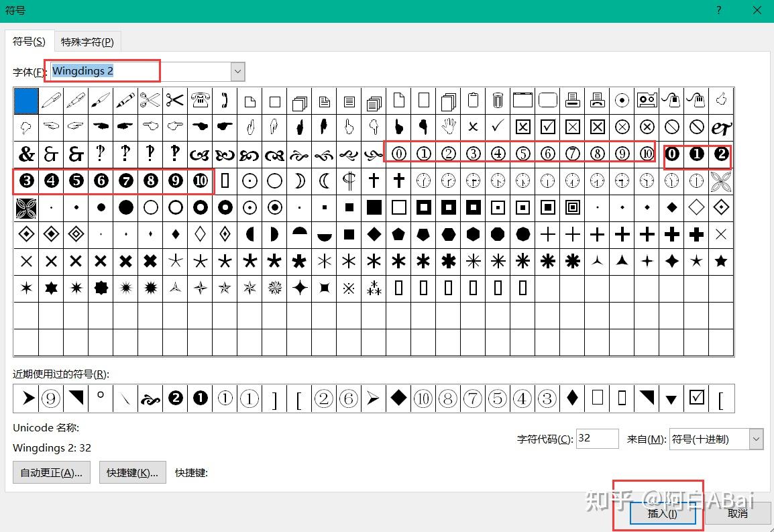
Task: Pick the crescent moon facing right symbol
Action: pos(299,180)
